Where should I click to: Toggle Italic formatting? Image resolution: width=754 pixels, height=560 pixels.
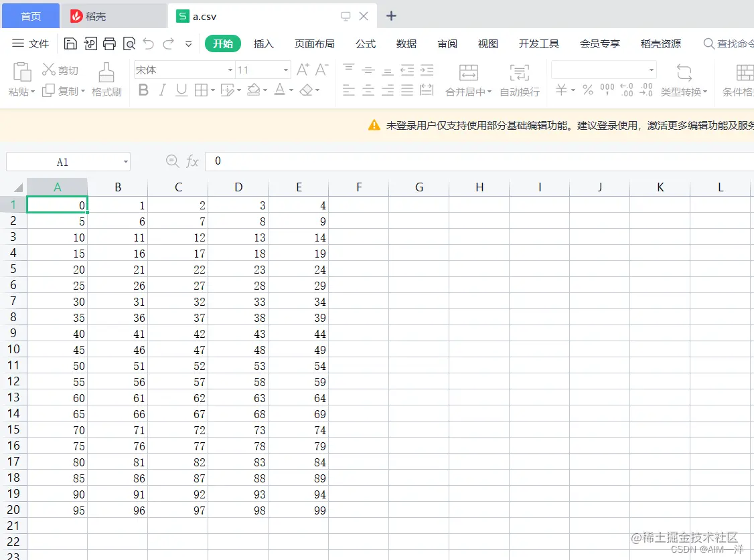click(163, 90)
